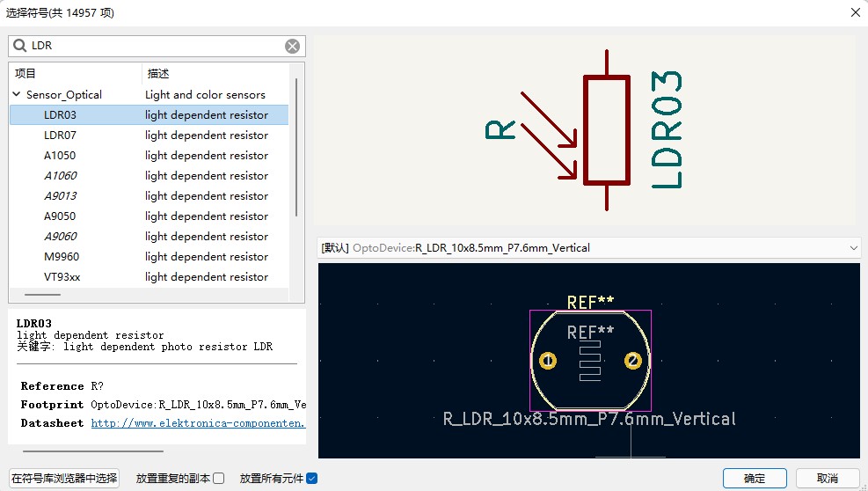Click 在符号库浏览器中选择 button
Image resolution: width=868 pixels, height=491 pixels.
[64, 479]
